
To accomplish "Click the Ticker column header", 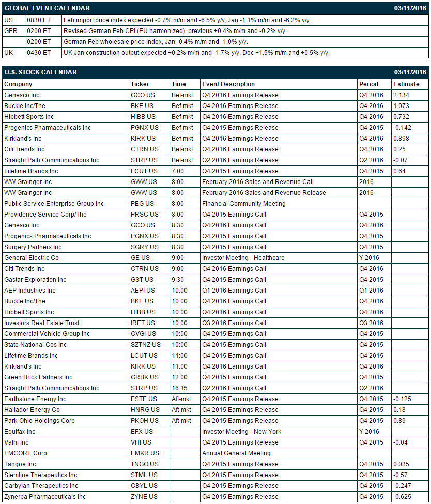I will (140, 84).
